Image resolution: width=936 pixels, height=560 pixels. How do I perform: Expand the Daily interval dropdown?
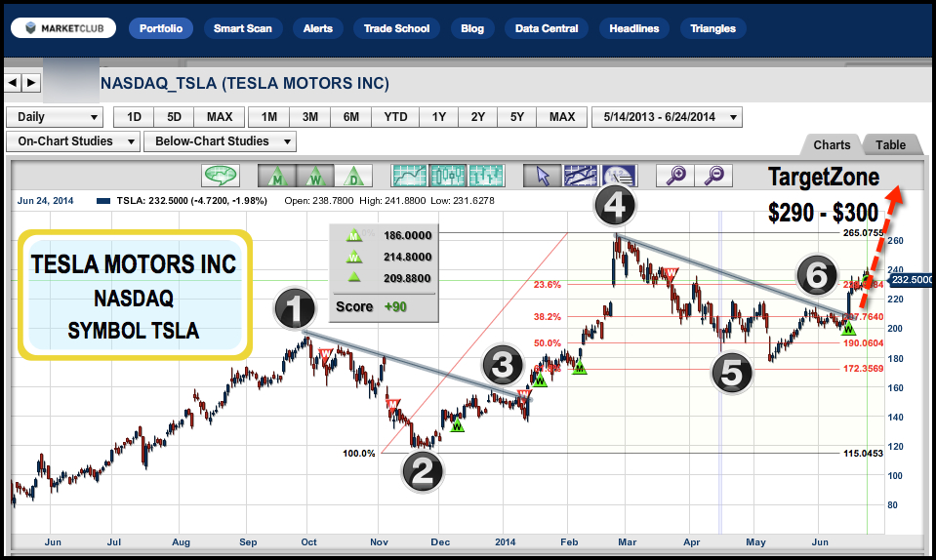[x=55, y=117]
